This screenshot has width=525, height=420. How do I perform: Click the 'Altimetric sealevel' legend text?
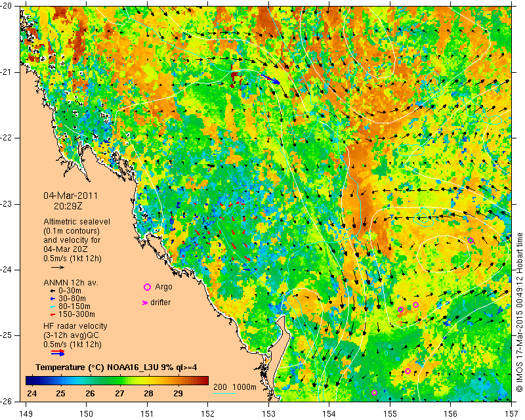[x=77, y=222]
